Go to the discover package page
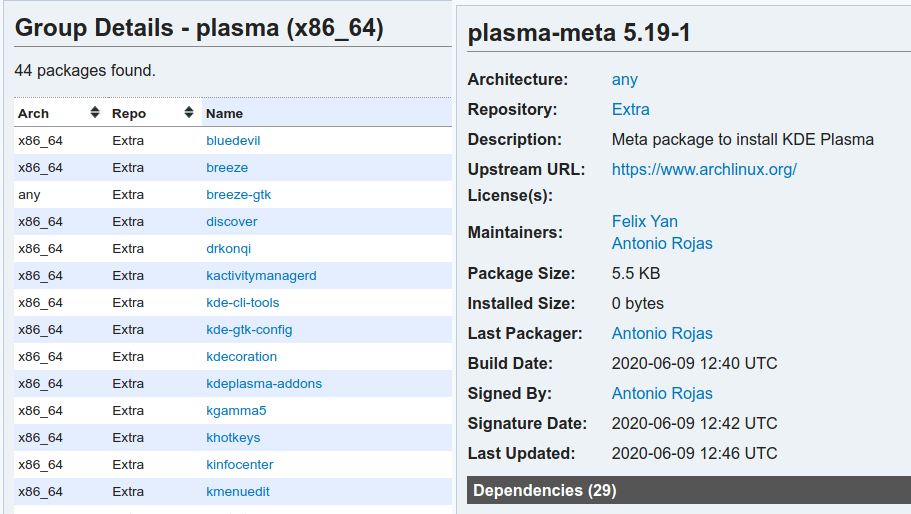Image resolution: width=911 pixels, height=514 pixels. (232, 222)
